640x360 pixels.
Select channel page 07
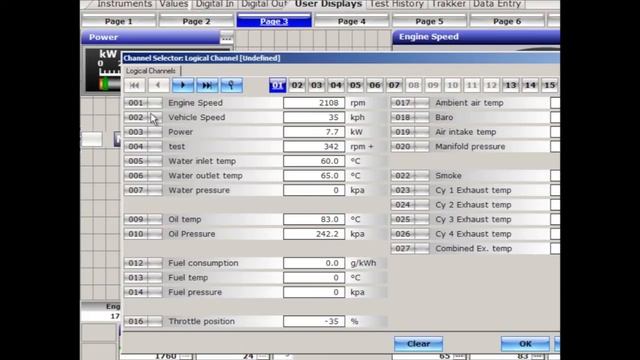pos(394,85)
